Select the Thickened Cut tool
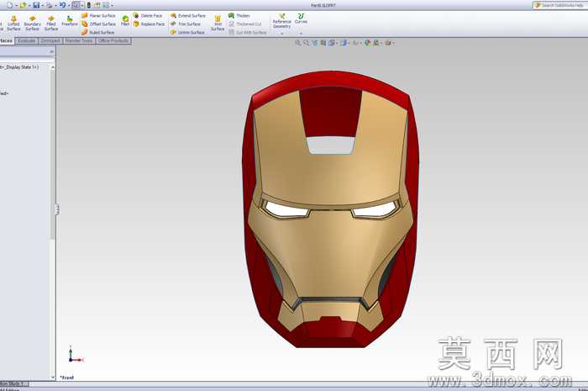 (245, 24)
